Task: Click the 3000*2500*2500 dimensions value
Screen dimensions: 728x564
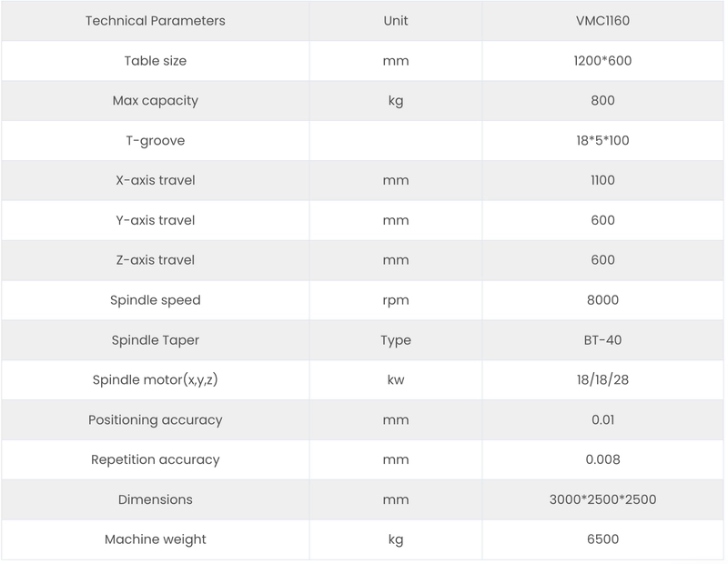Action: (602, 499)
